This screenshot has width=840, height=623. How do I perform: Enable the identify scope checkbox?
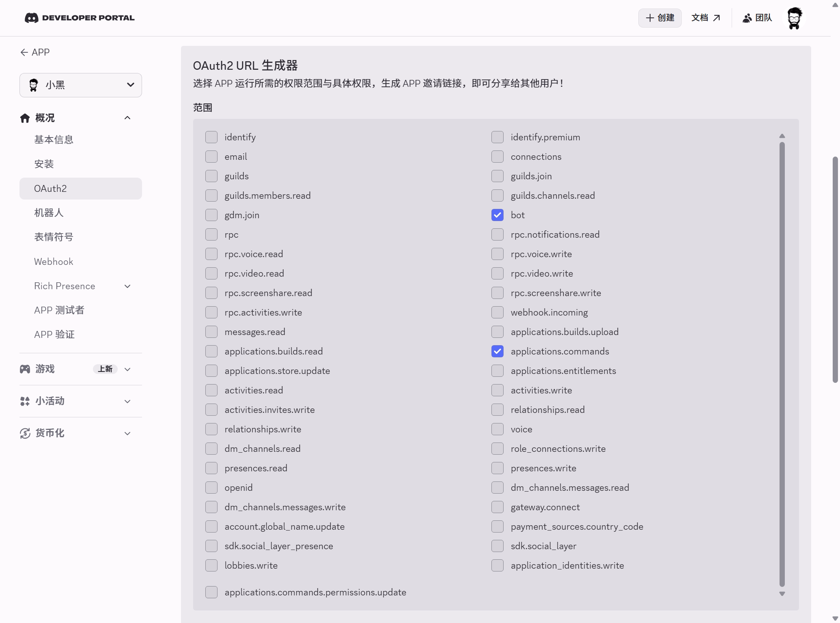211,137
